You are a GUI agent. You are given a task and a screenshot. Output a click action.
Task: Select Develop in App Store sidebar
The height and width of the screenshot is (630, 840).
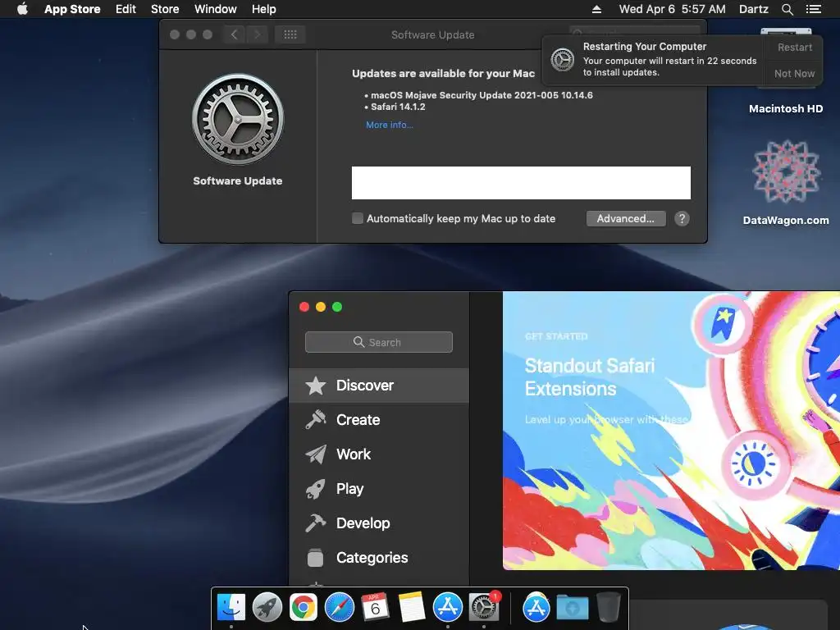coord(379,523)
